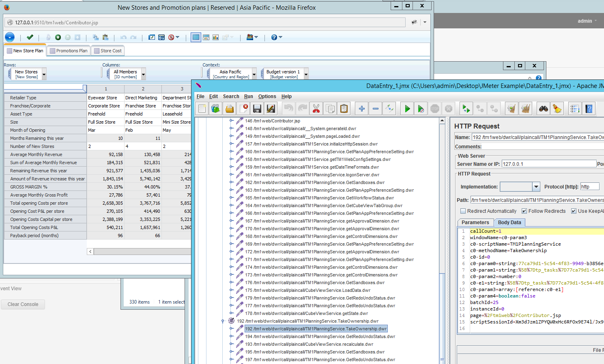Image resolution: width=604 pixels, height=364 pixels.
Task: Select the Grid view icon in TM1 toolbar
Action: pyautogui.click(x=196, y=37)
